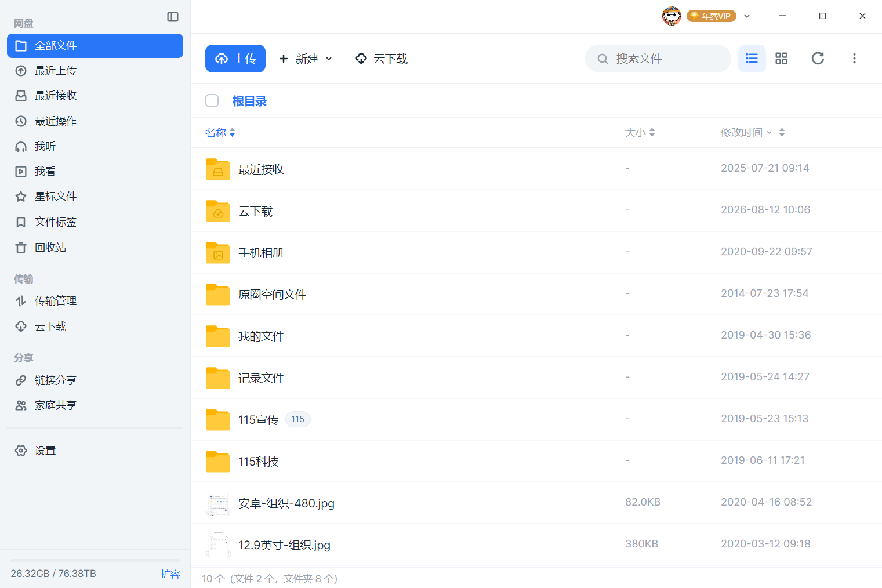Screen dimensions: 882x588
Task: Refresh the file list
Action: [x=818, y=59]
